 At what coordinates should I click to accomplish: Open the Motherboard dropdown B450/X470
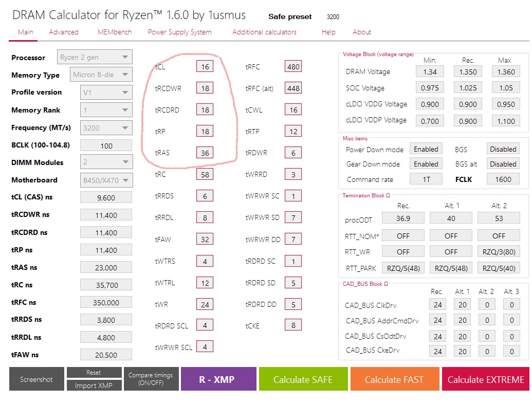click(x=106, y=180)
